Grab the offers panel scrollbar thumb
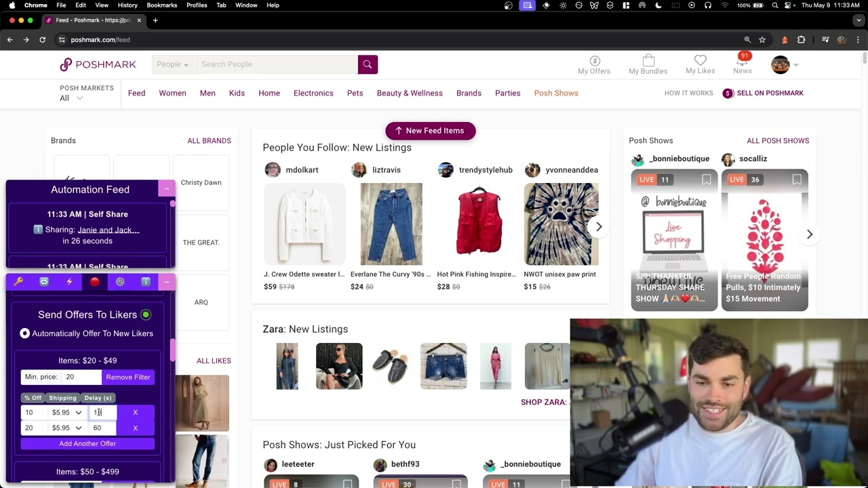The height and width of the screenshot is (488, 868). 173,349
